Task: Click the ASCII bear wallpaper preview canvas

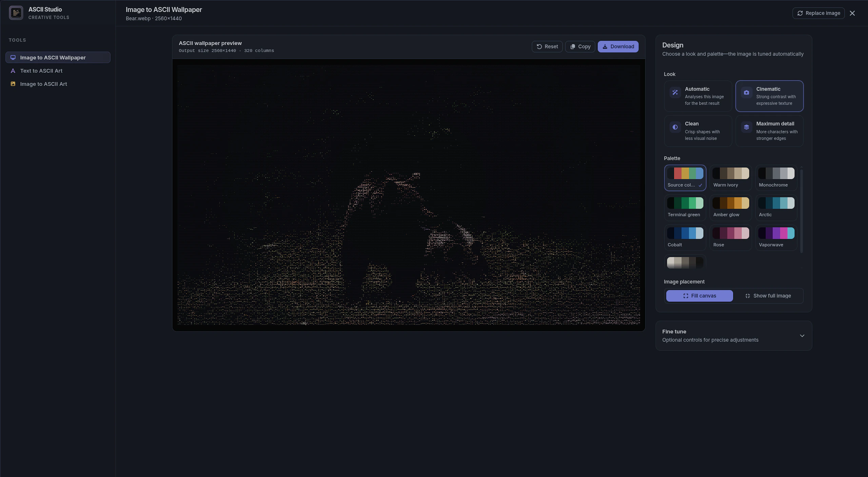Action: pos(409,195)
